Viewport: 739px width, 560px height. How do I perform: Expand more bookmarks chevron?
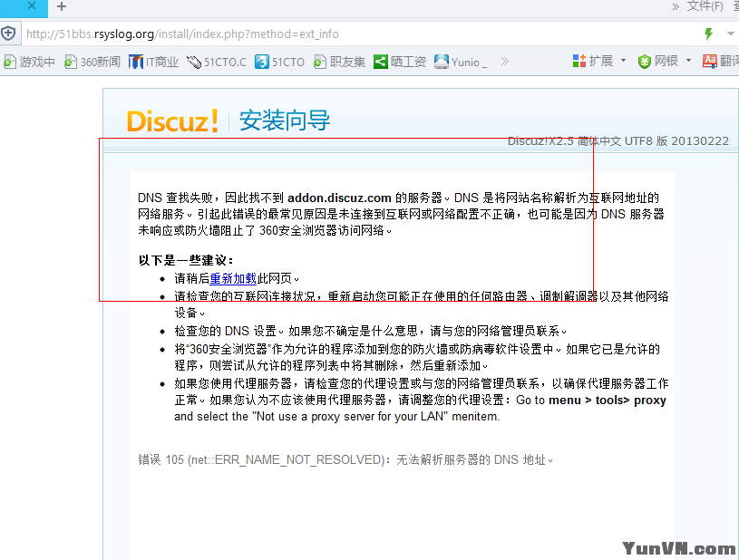pos(505,62)
